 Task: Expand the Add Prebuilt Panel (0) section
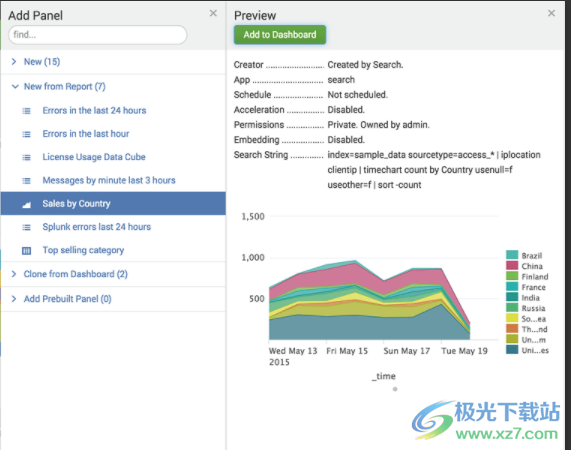coord(14,299)
